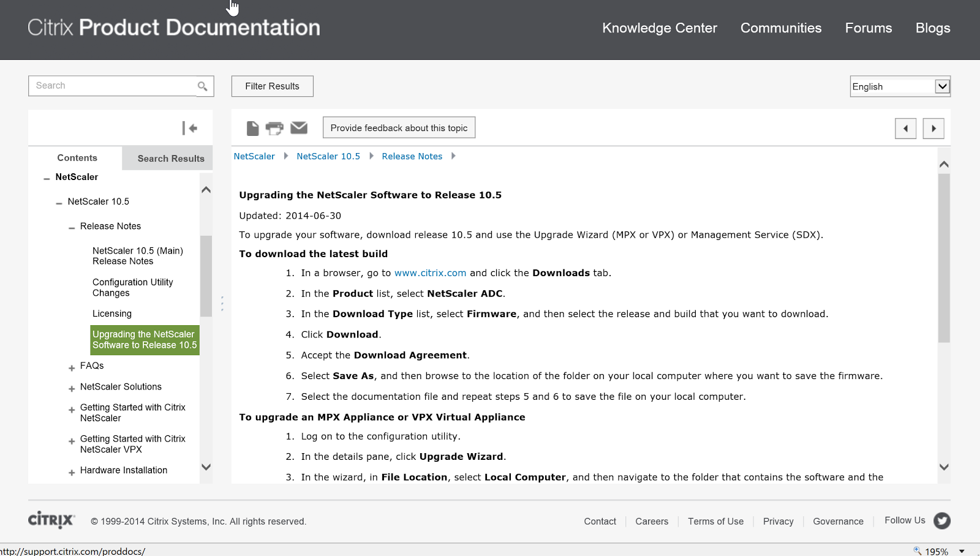Go to next topic arrow
Screen dimensions: 980x556
pyautogui.click(x=933, y=129)
